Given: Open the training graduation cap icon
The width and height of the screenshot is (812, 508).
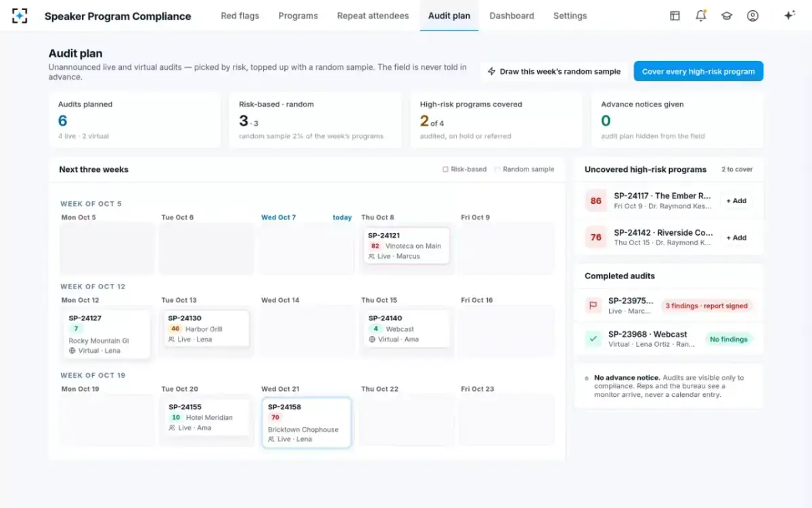Looking at the screenshot, I should click(727, 16).
